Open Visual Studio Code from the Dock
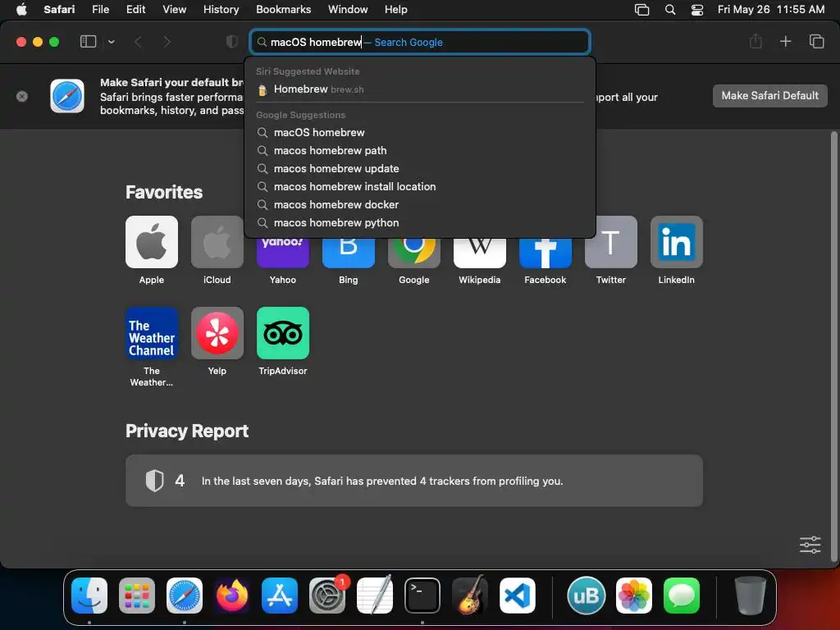The image size is (840, 630). tap(518, 596)
